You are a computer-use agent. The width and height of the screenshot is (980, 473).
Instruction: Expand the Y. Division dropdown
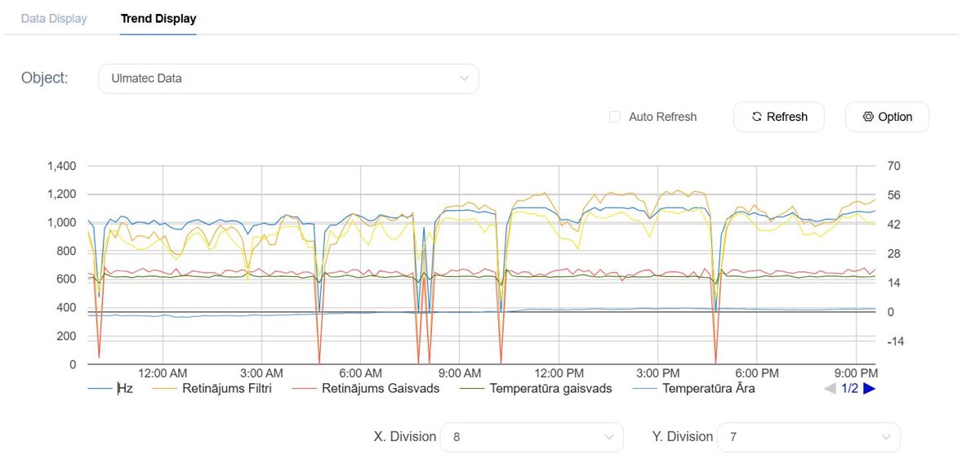pos(808,437)
